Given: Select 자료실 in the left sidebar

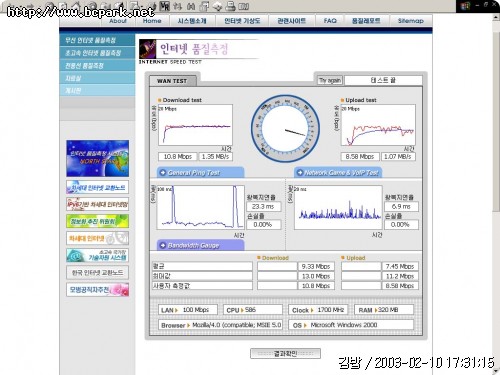Looking at the screenshot, I should point(97,78).
